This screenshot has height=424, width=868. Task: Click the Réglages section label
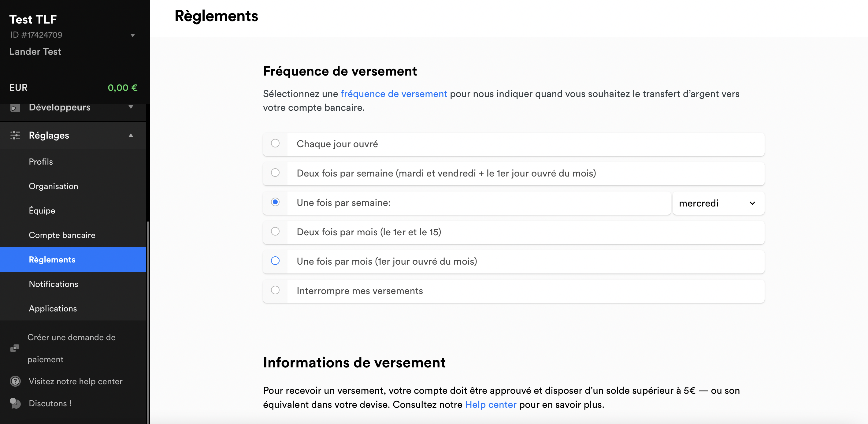point(49,135)
